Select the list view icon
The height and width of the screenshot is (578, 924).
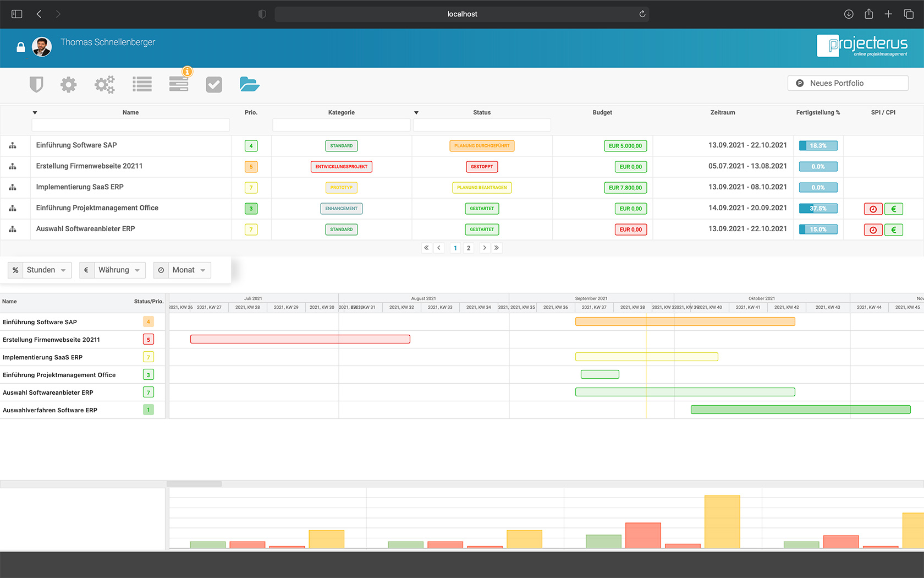click(x=142, y=84)
